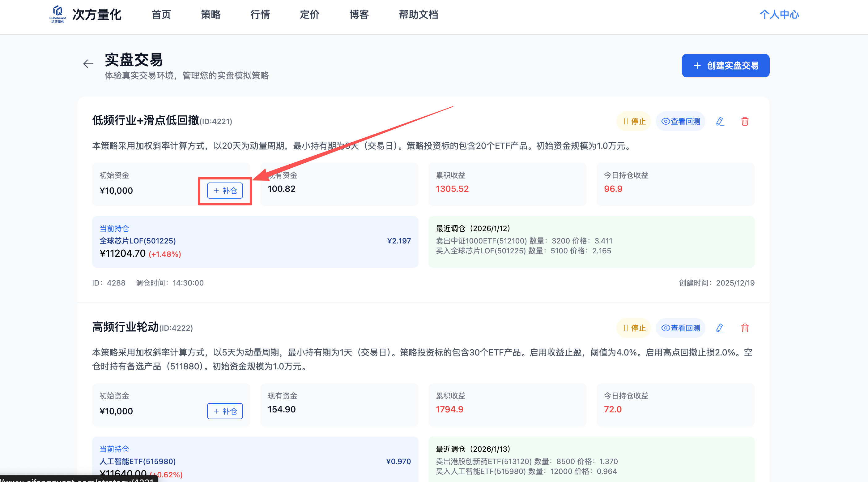Open the 人工智能ETF(515980) holding
The width and height of the screenshot is (868, 482).
tap(138, 461)
